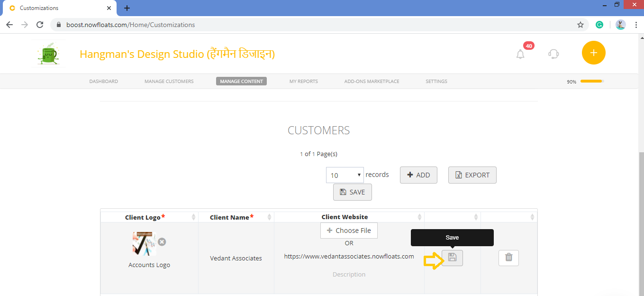Open the headset support icon
The width and height of the screenshot is (644, 296).
point(553,54)
